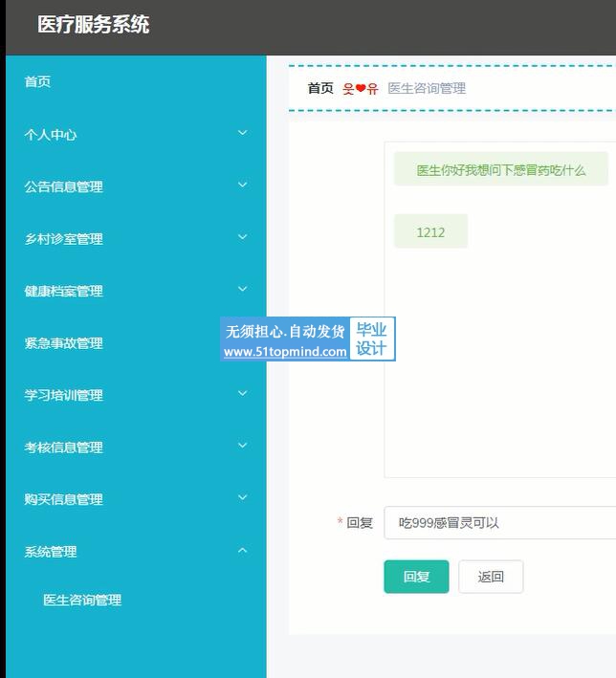Expand the 健康档案管理 chevron
Viewport: 616px width, 678px height.
[243, 289]
